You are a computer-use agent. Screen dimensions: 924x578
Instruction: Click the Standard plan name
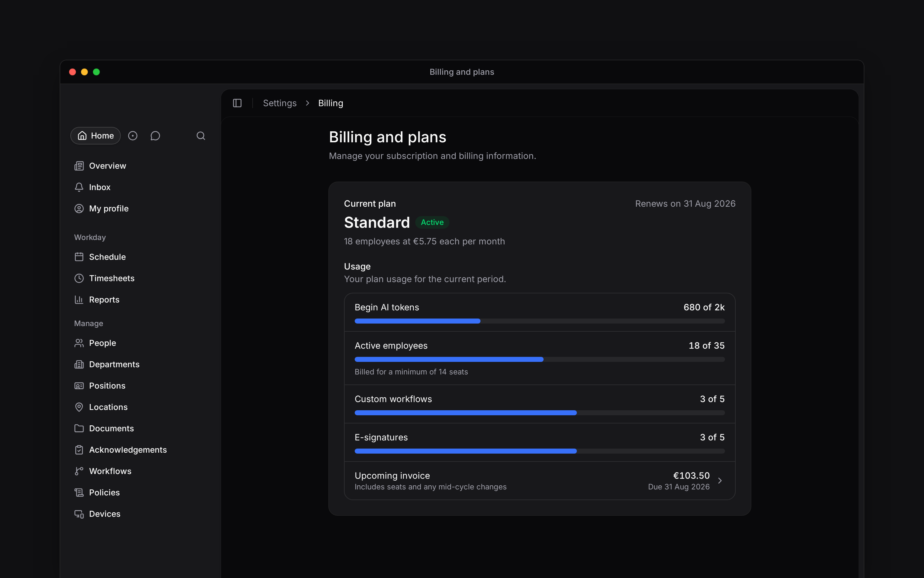377,222
